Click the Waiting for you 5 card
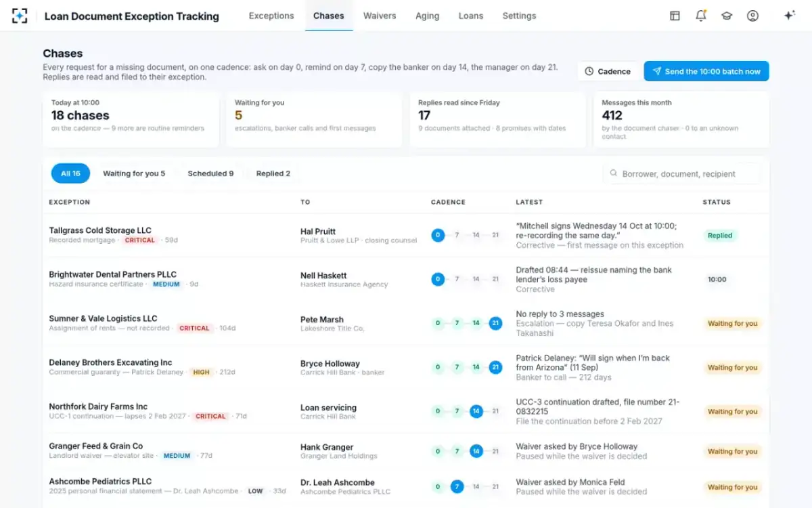 314,119
